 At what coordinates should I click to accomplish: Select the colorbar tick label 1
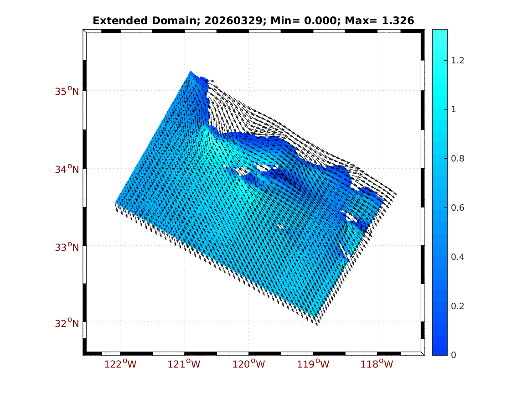coord(454,109)
